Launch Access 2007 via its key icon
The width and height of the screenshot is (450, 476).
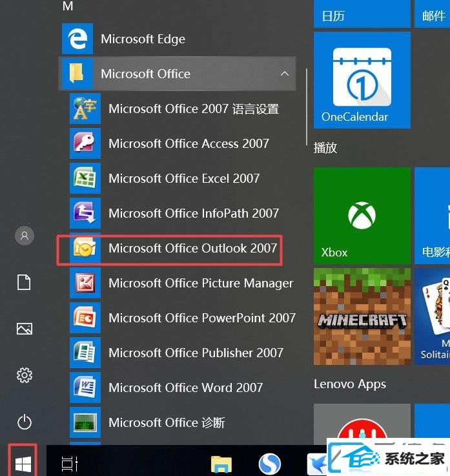(x=85, y=143)
